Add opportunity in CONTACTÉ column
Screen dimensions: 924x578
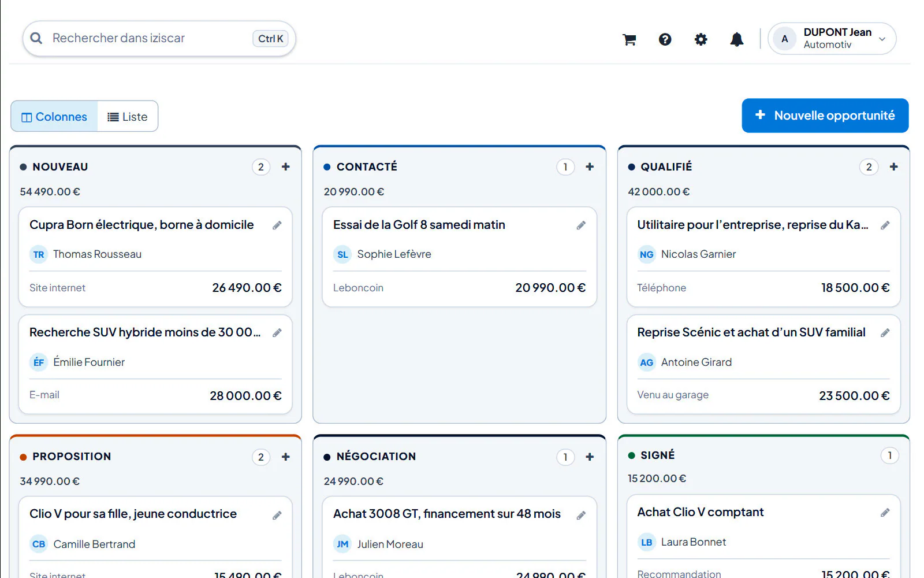590,167
